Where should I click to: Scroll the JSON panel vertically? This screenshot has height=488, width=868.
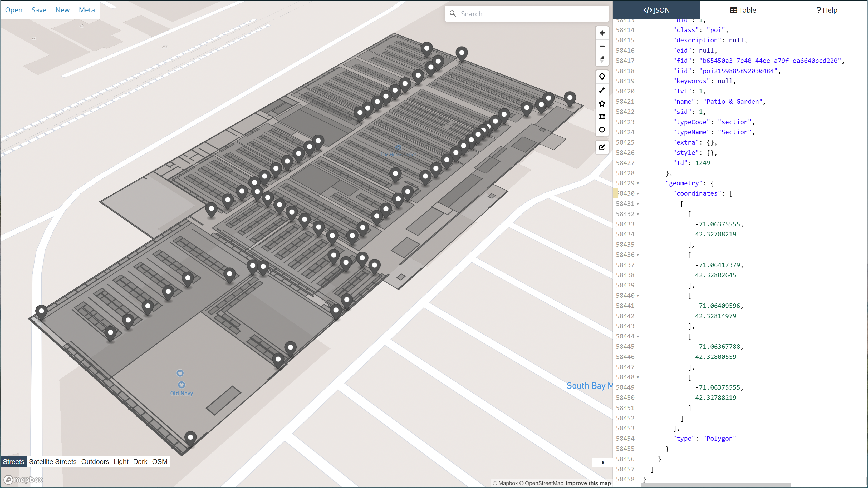864,238
